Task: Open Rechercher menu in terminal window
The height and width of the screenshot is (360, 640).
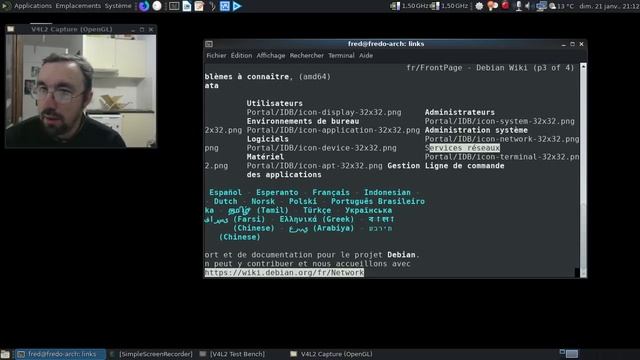Action: pyautogui.click(x=307, y=56)
